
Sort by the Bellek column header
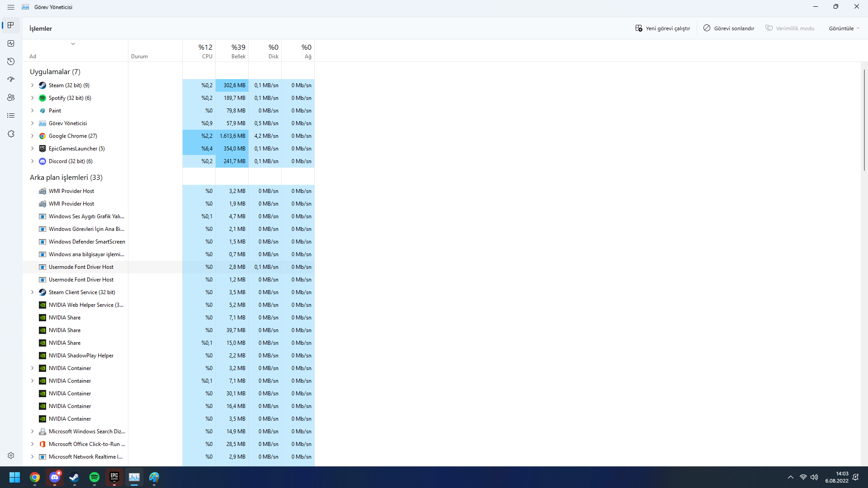point(232,51)
